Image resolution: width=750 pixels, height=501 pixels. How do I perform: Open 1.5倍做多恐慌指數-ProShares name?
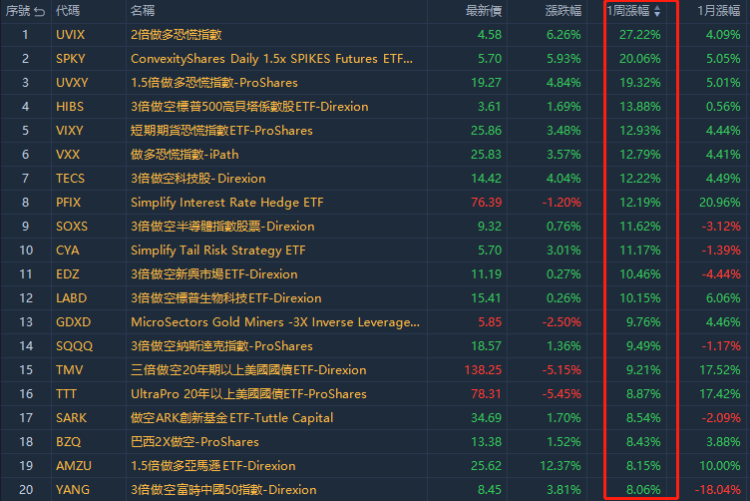pyautogui.click(x=214, y=83)
